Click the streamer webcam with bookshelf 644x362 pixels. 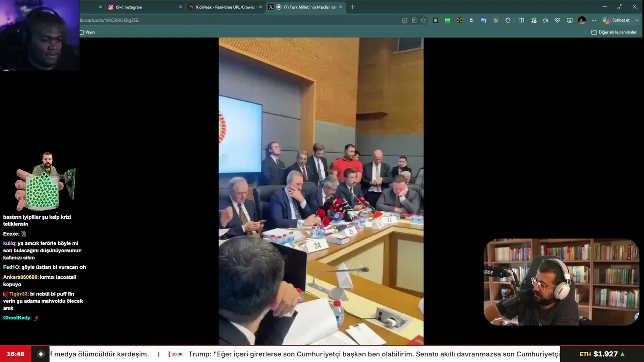click(561, 282)
